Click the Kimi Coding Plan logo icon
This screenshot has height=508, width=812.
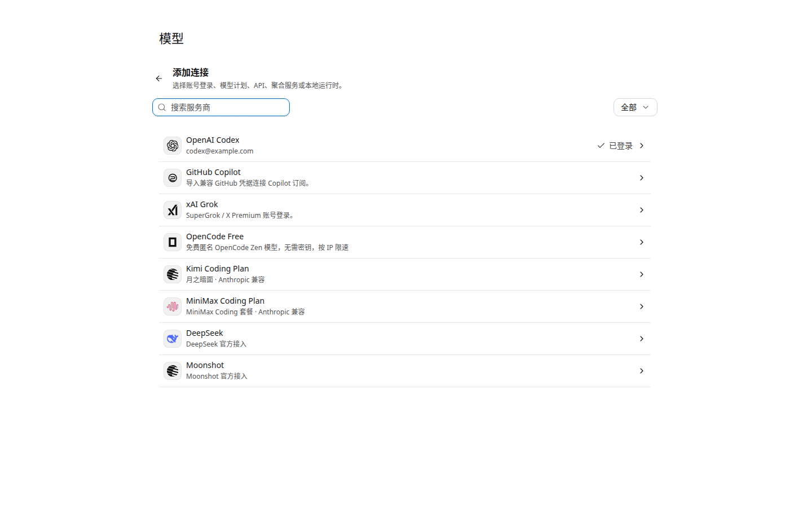coord(173,274)
